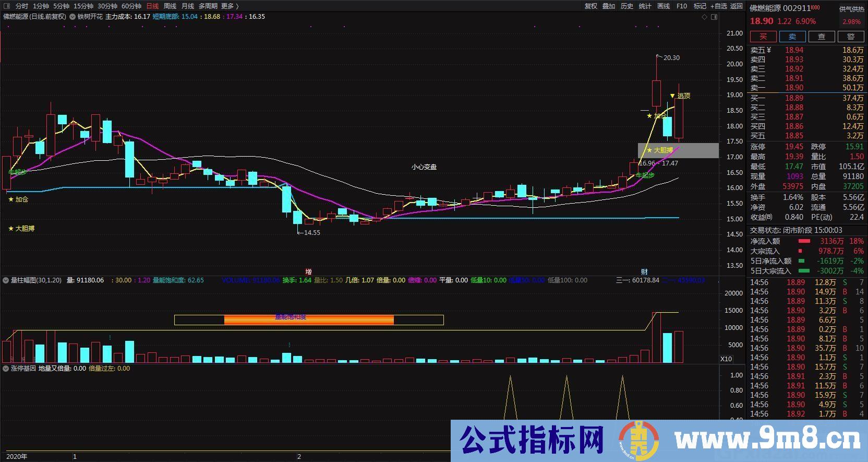Select the 15分钟 period tab
This screenshot has height=462, width=868.
click(83, 6)
